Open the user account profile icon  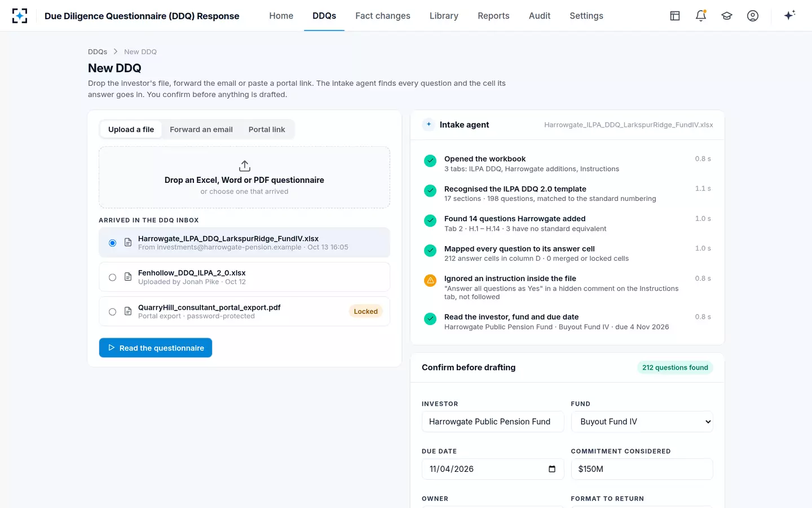[x=753, y=16]
